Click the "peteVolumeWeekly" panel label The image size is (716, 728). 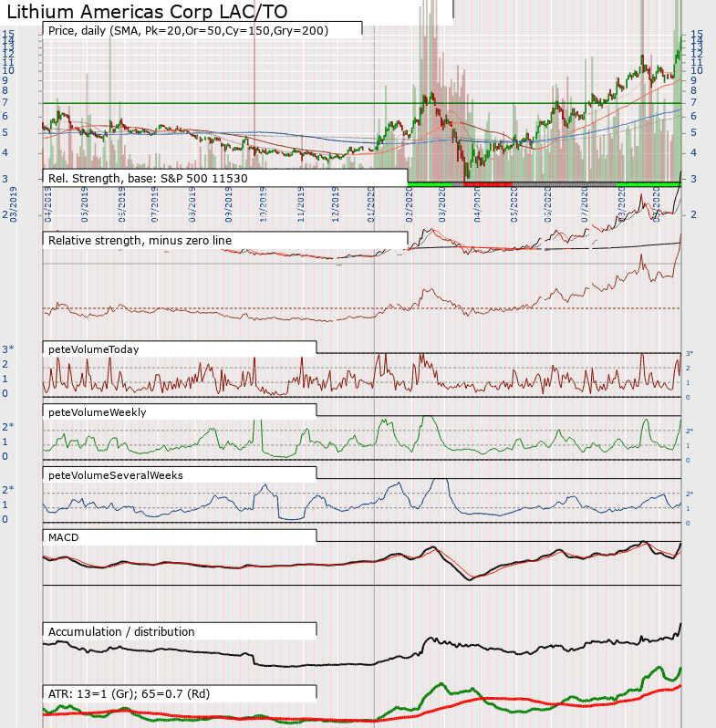pyautogui.click(x=97, y=412)
